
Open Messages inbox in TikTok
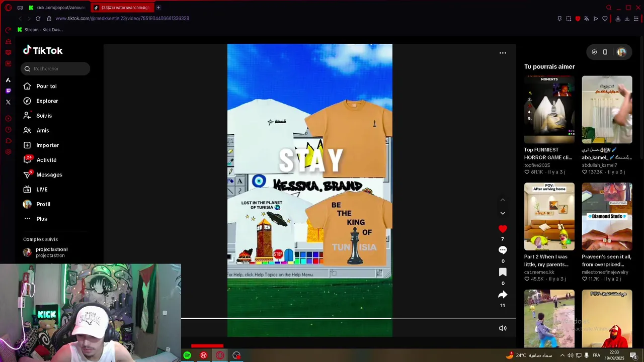[x=43, y=174]
